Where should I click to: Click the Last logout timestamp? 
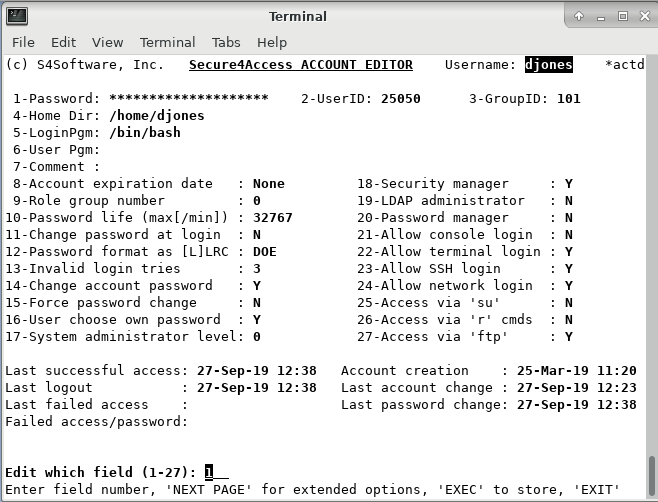tap(257, 387)
